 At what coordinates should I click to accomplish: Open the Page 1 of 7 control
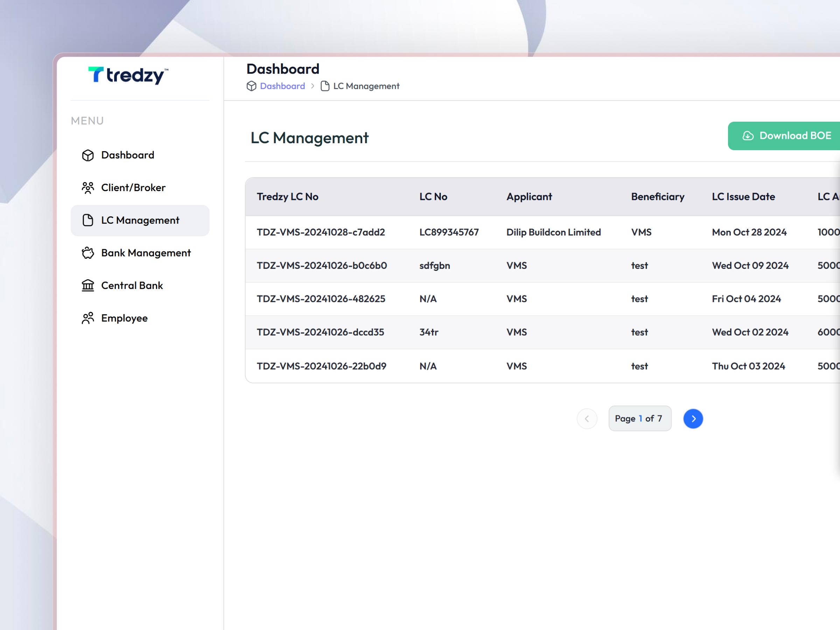(639, 418)
